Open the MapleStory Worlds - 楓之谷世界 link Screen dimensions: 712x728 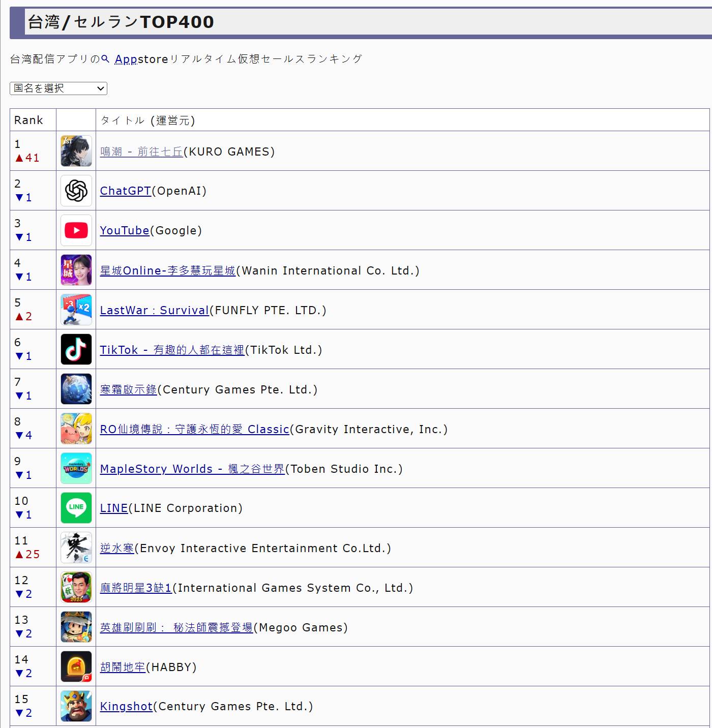[192, 469]
